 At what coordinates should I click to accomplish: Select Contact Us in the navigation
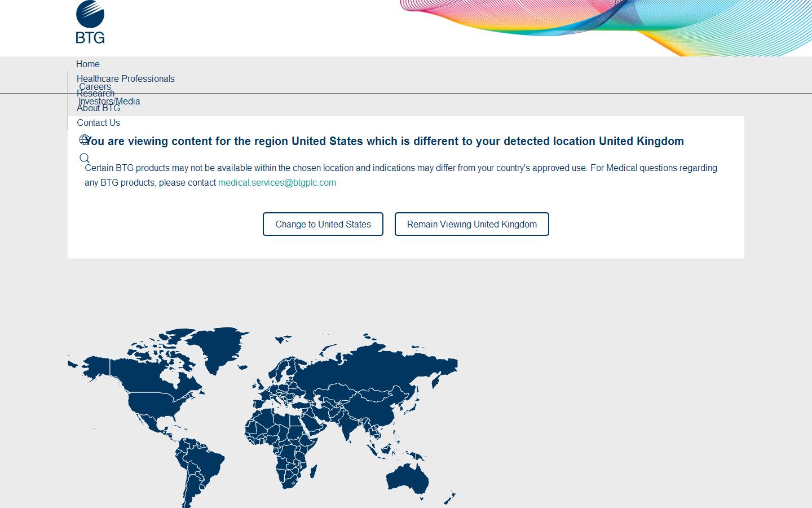point(98,123)
